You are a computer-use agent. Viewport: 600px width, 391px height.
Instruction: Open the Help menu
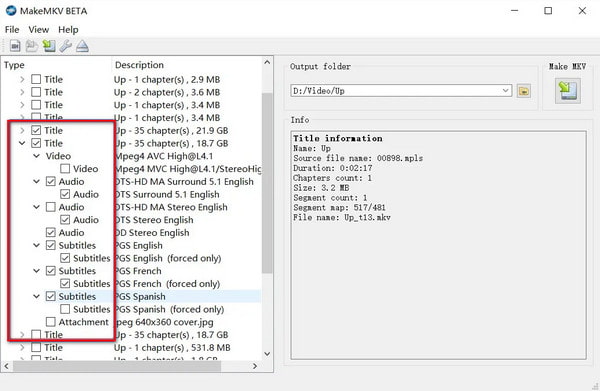(x=68, y=29)
